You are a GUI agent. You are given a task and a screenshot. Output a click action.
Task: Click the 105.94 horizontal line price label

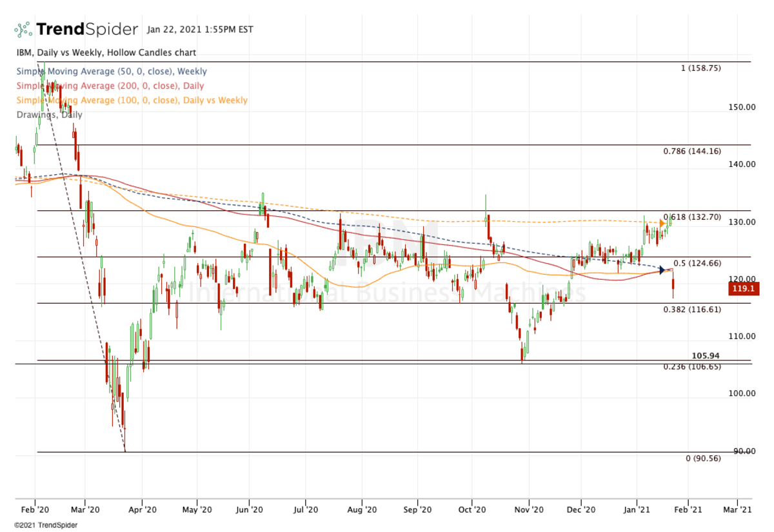coord(706,356)
